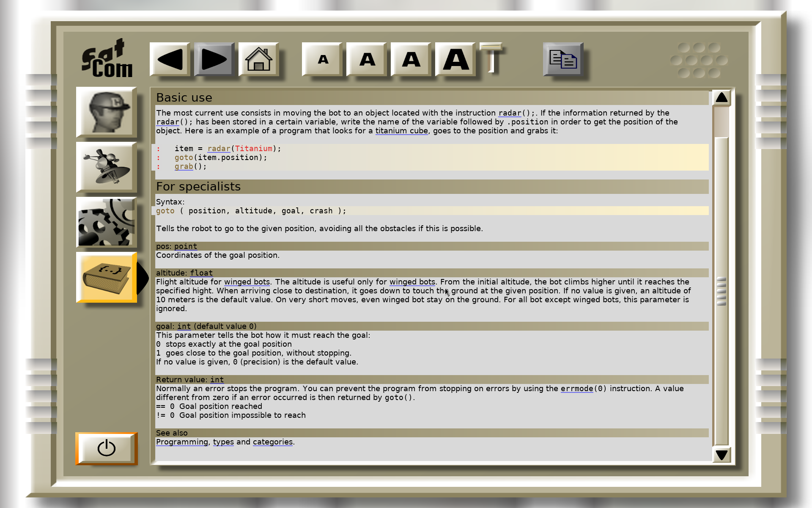Select the largest font size A button
812x508 pixels.
[455, 59]
